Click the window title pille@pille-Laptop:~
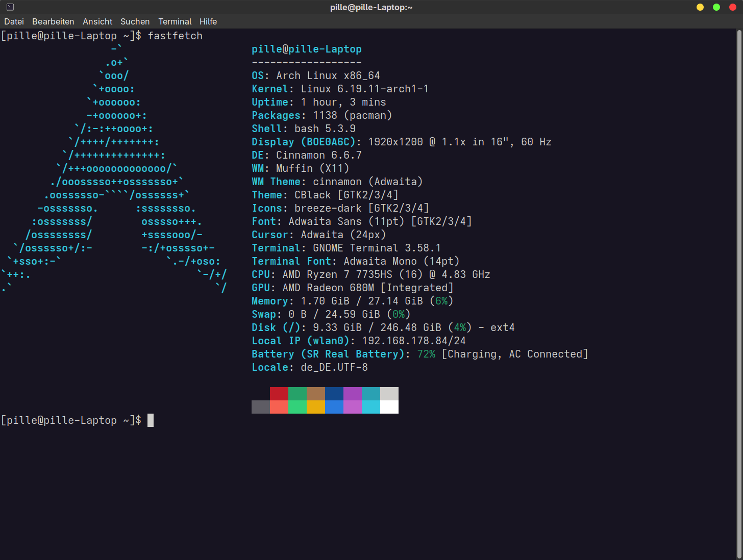 (x=371, y=7)
